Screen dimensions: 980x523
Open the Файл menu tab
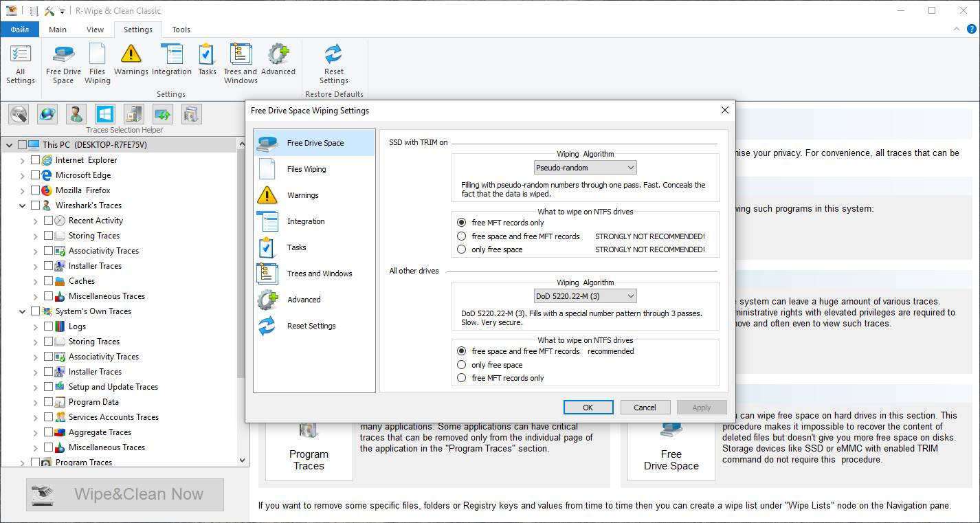(x=20, y=30)
